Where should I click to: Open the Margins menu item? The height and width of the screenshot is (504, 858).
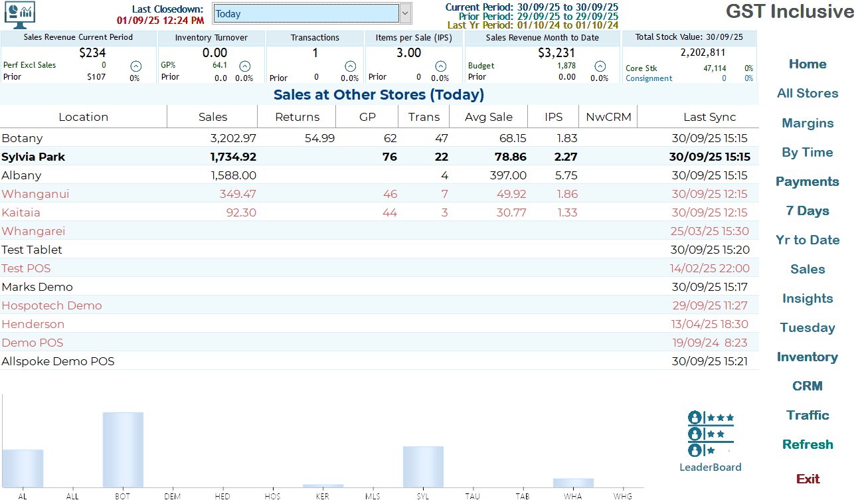[808, 123]
